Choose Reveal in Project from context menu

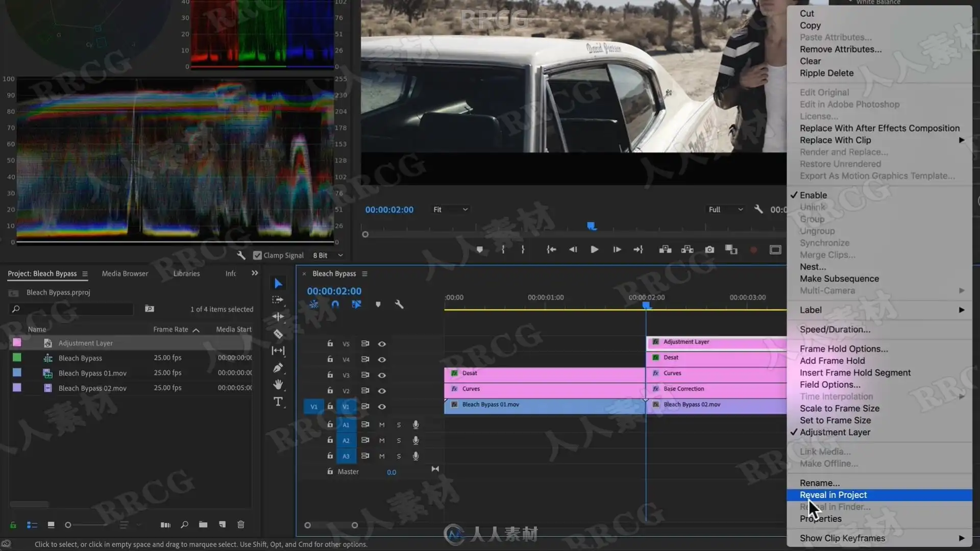click(833, 495)
